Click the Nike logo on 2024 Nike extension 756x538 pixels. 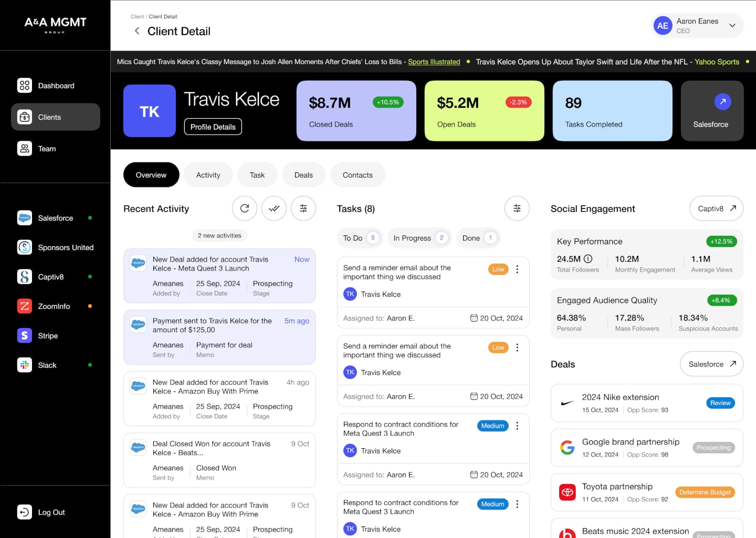(x=568, y=403)
